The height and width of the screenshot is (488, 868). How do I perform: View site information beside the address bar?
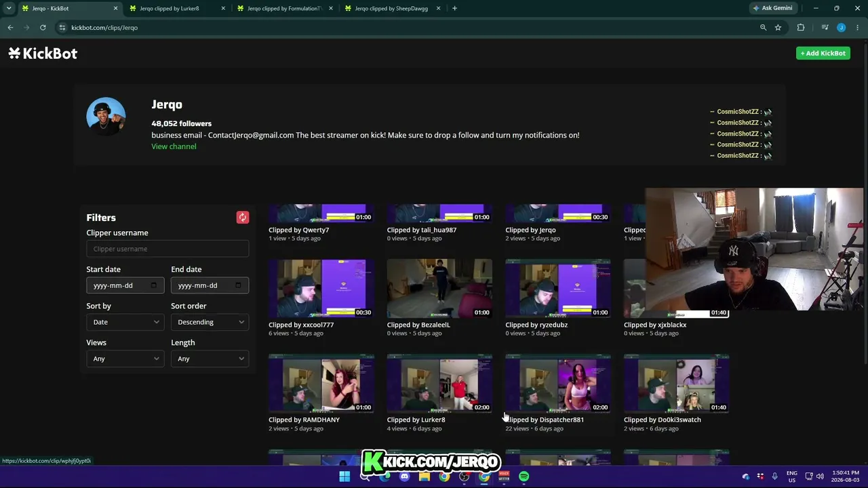click(62, 28)
